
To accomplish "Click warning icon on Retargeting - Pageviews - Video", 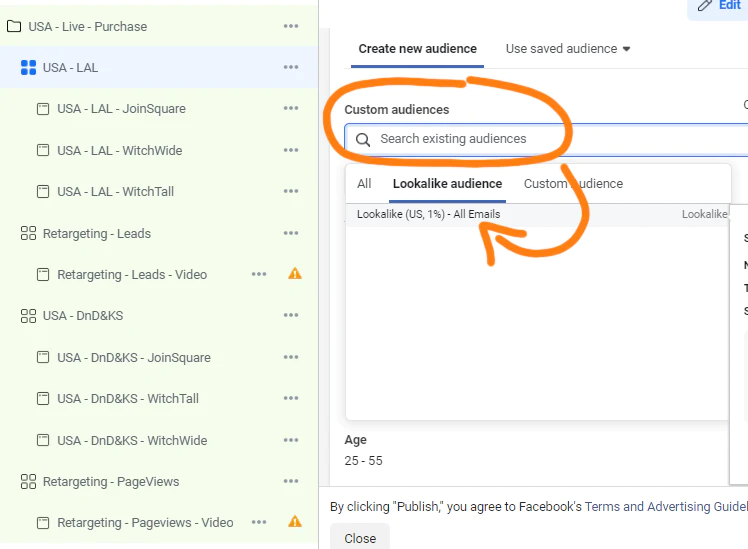I will (x=295, y=522).
